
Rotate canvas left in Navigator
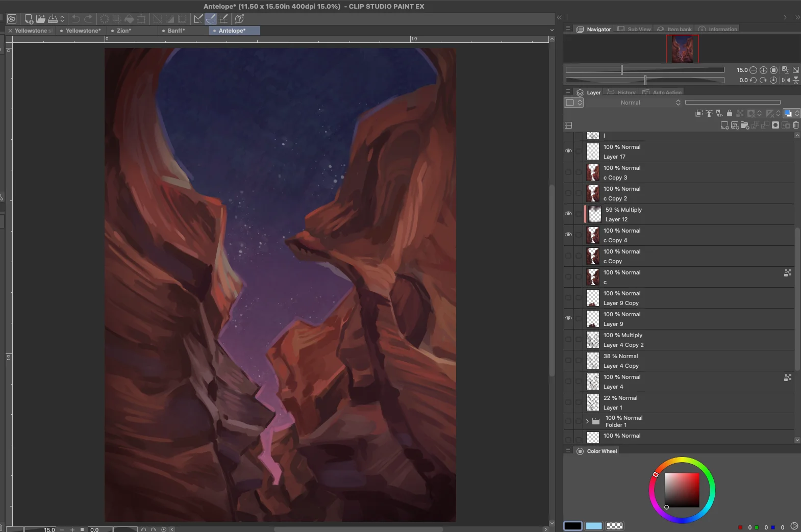point(753,80)
